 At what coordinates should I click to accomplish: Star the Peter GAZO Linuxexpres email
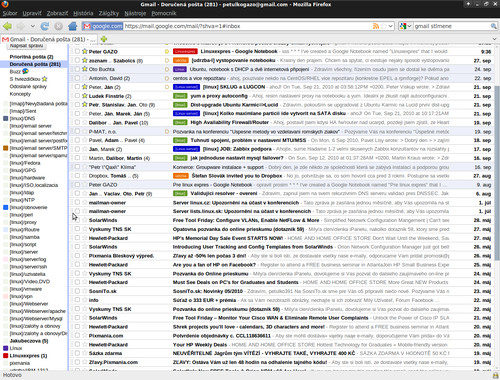click(x=85, y=51)
